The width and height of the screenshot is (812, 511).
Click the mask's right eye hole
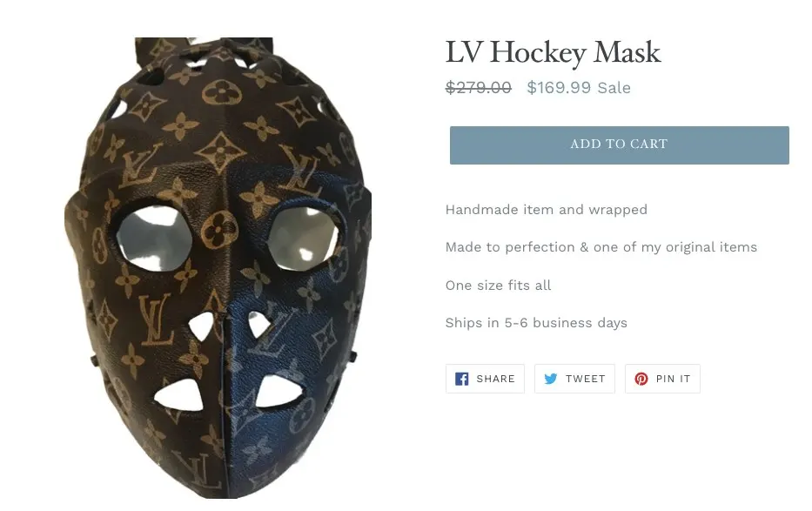(x=303, y=239)
